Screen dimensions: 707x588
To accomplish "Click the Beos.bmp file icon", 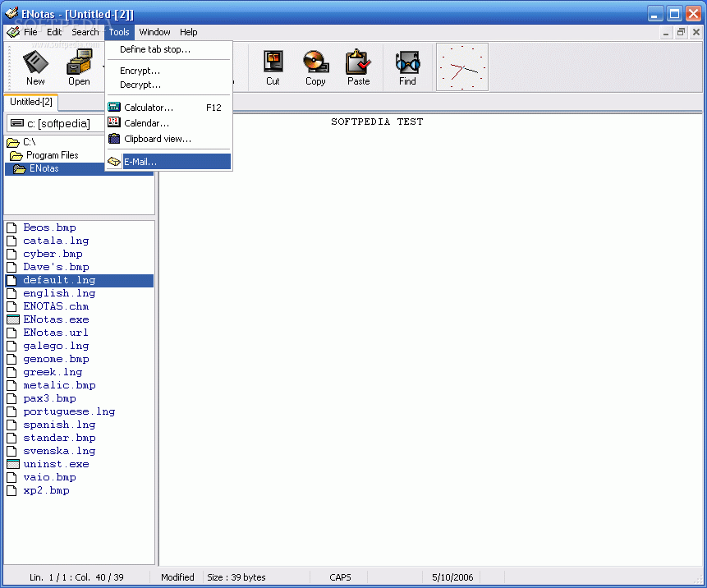I will (x=11, y=227).
